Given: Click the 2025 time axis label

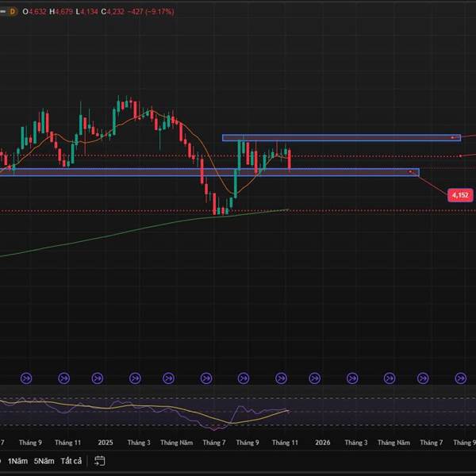Looking at the screenshot, I should tap(106, 443).
